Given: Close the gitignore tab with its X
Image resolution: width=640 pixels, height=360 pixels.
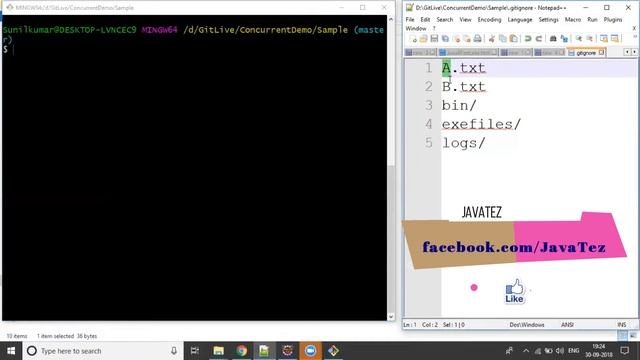Looking at the screenshot, I should coord(601,52).
